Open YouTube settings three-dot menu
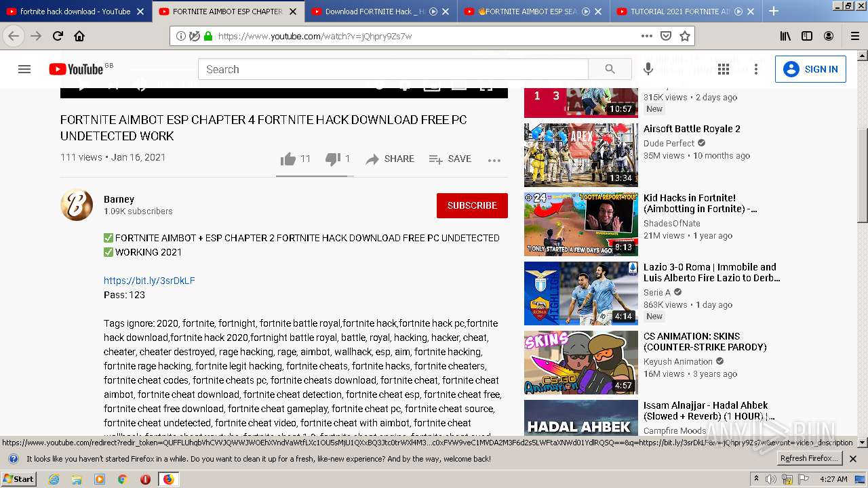The image size is (868, 488). click(756, 69)
